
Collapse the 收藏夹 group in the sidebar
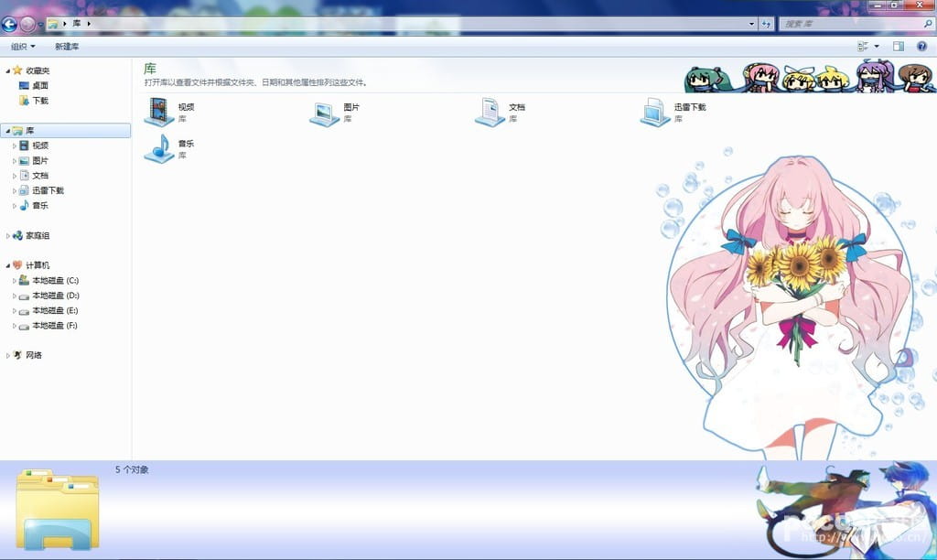pos(7,71)
